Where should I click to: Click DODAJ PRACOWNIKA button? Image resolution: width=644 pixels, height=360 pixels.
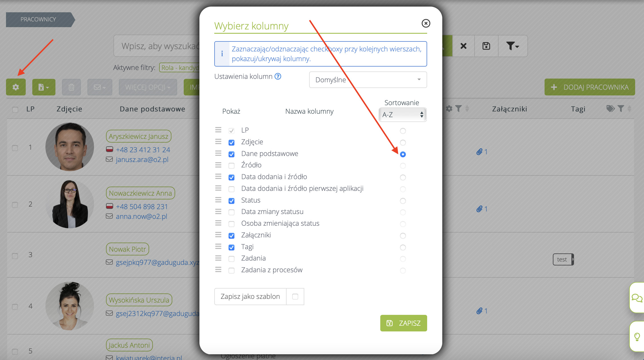point(589,87)
